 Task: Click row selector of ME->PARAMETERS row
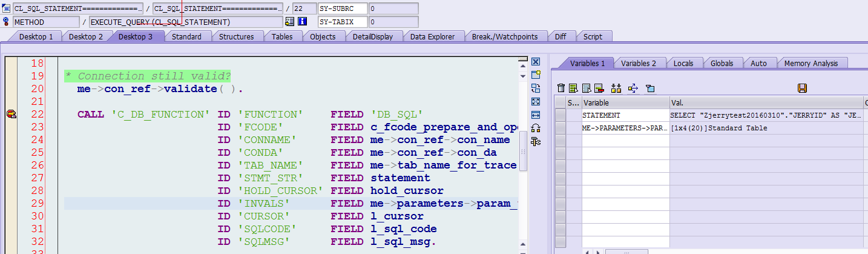pyautogui.click(x=561, y=128)
